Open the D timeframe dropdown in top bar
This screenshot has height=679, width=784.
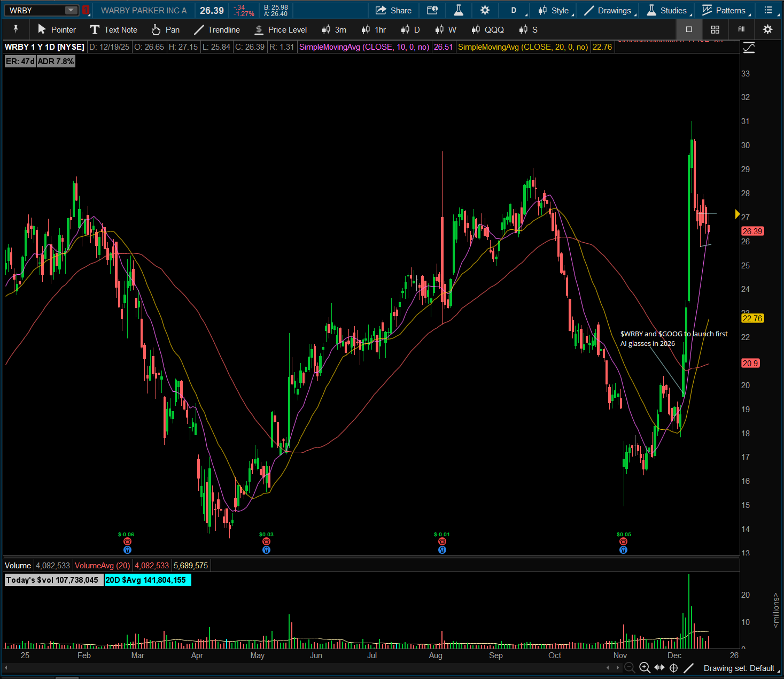(x=516, y=10)
